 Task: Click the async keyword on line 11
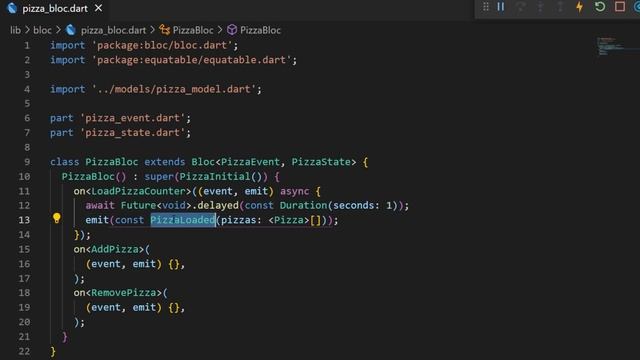coord(294,191)
